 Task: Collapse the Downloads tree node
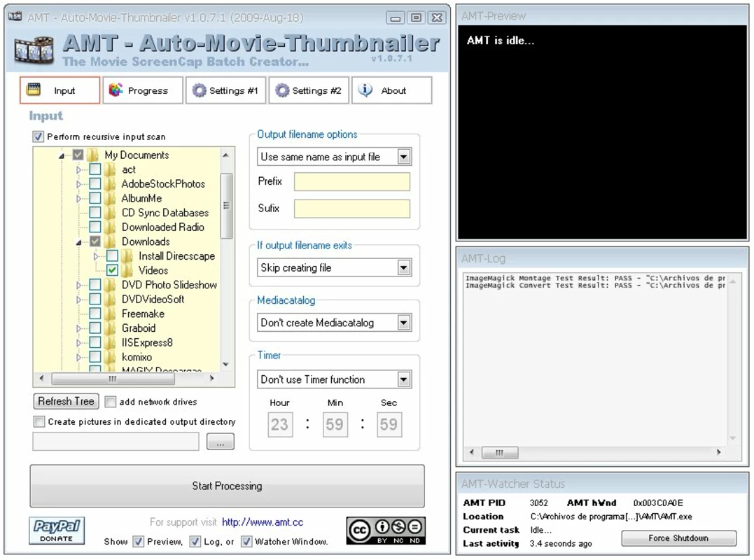(79, 241)
